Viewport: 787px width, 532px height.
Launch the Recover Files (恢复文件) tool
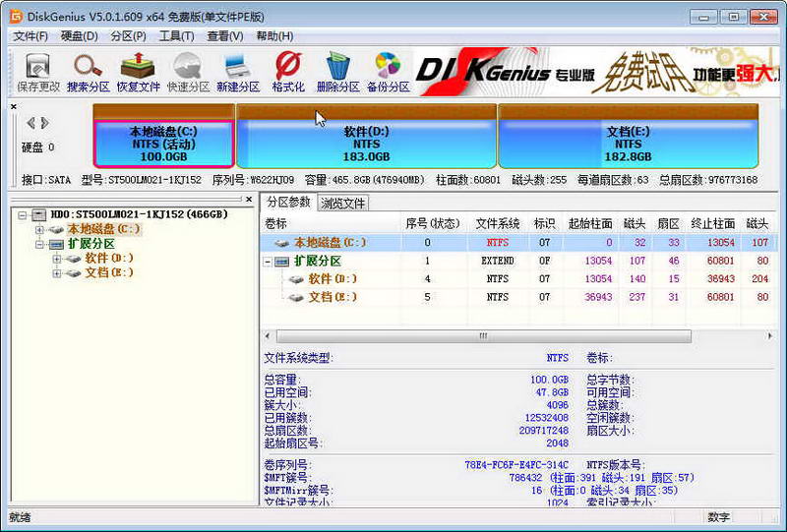coord(138,73)
